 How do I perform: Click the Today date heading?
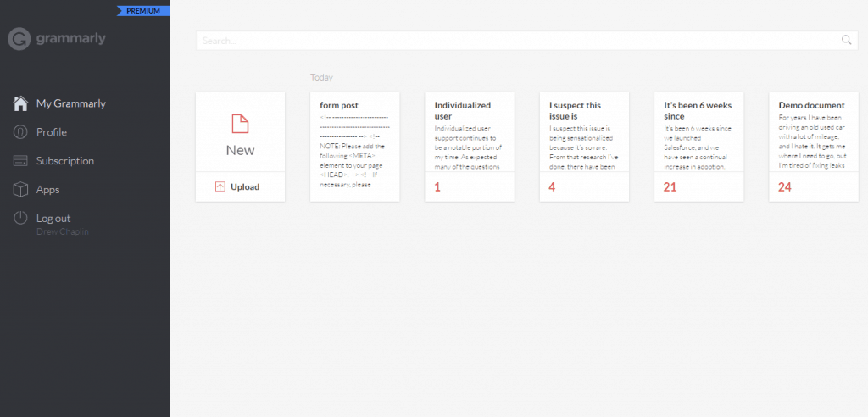point(321,77)
